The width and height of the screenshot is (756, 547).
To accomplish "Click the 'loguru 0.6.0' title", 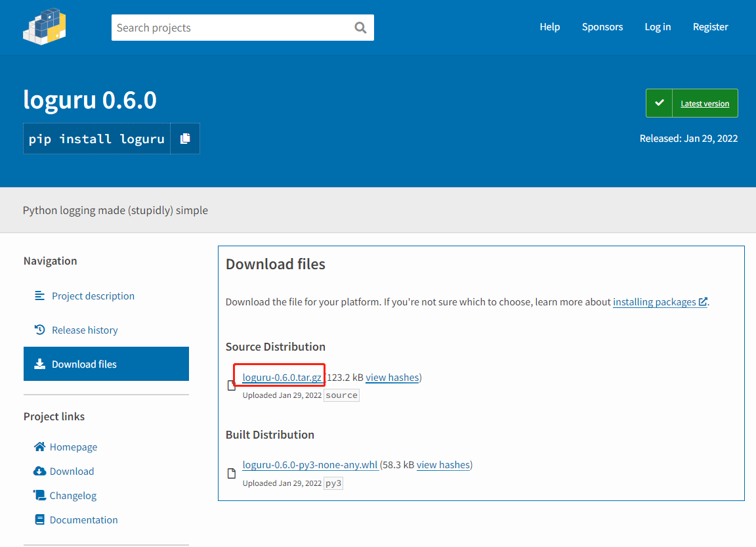I will tap(90, 100).
